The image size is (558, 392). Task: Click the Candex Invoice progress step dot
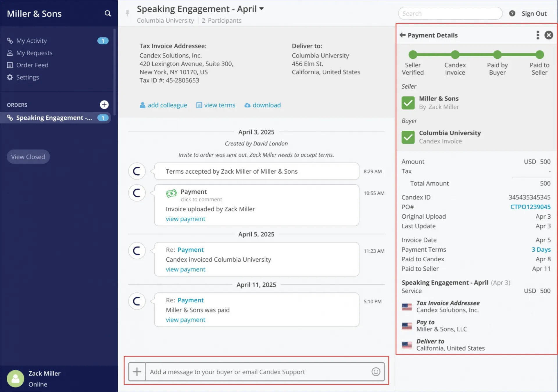(455, 55)
